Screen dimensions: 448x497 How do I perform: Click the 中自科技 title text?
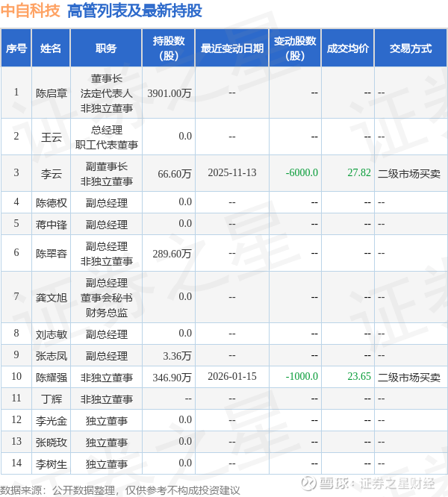(30, 10)
